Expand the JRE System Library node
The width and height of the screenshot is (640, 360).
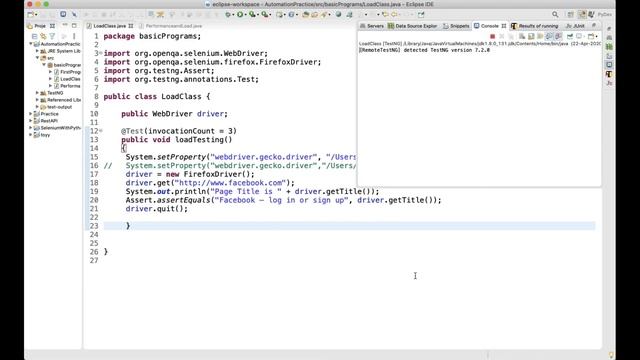click(x=37, y=51)
